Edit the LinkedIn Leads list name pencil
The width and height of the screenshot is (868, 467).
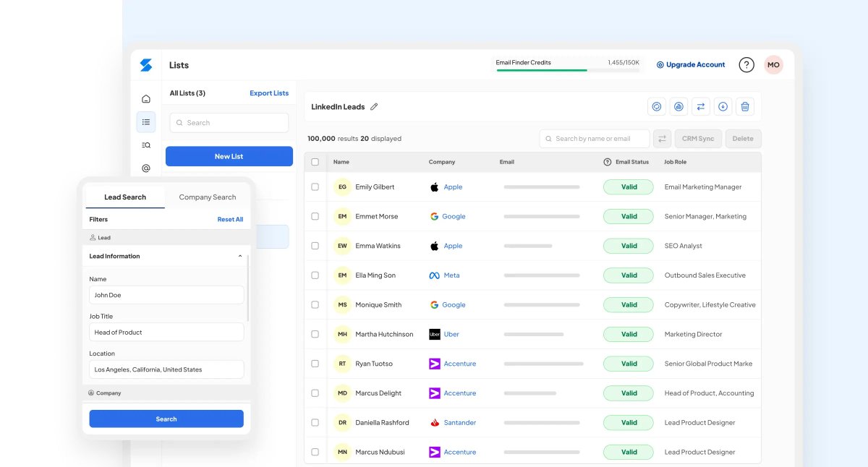coord(374,107)
